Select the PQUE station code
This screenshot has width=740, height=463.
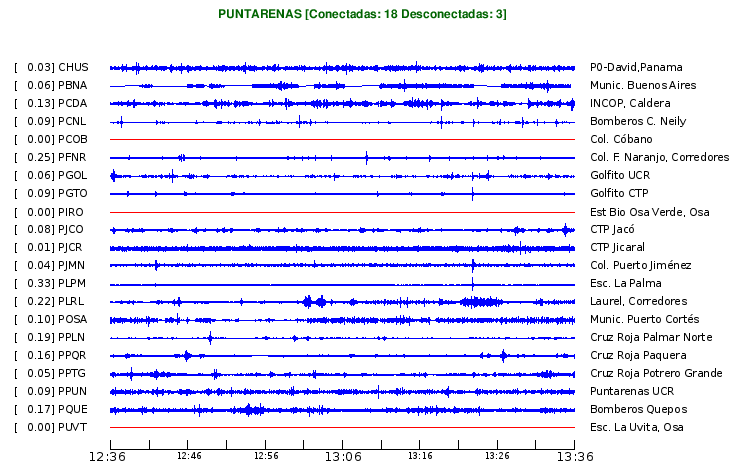point(73,409)
